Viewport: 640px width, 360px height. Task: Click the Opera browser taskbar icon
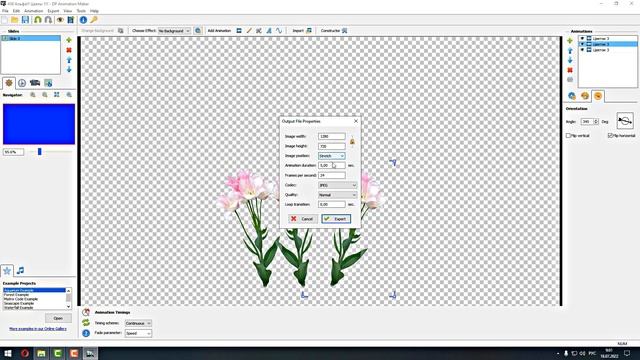25,353
